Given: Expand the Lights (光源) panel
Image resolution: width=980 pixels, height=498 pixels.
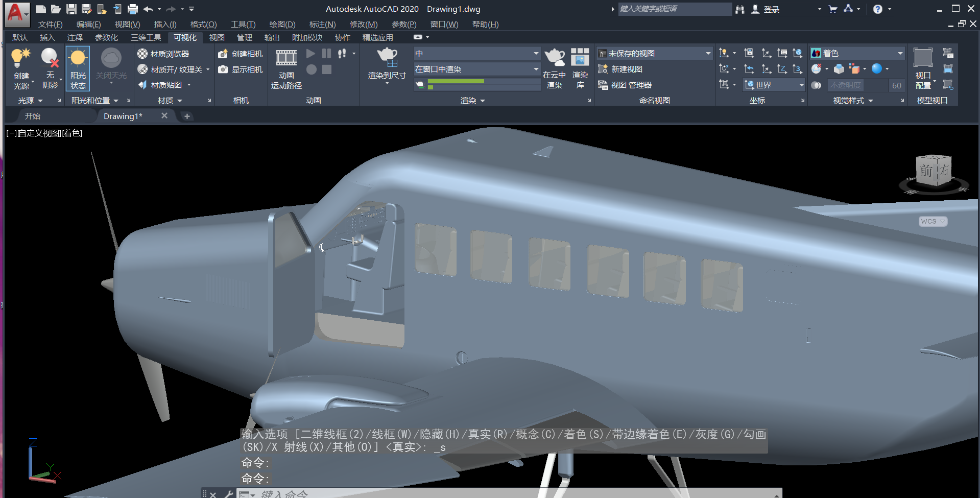Looking at the screenshot, I should 30,101.
